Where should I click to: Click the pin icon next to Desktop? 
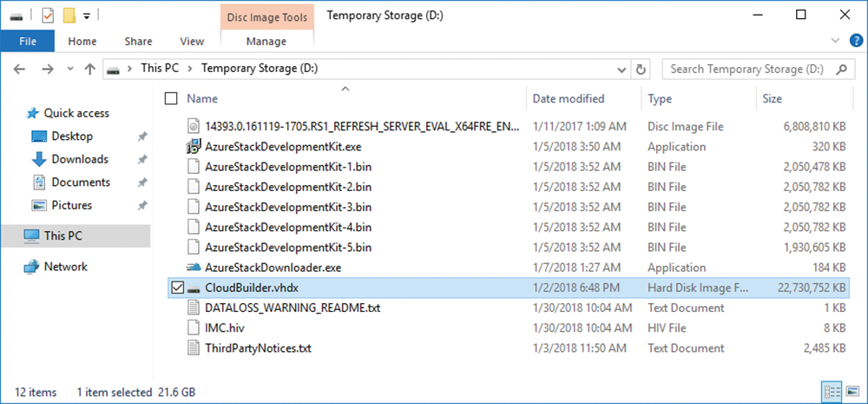[141, 136]
